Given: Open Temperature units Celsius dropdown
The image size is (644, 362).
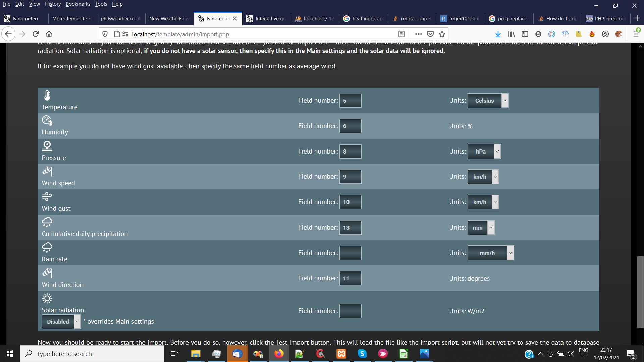Looking at the screenshot, I should point(488,101).
